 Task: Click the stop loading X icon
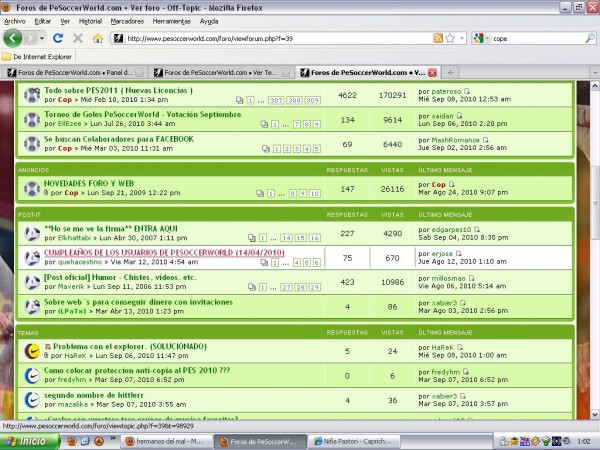pyautogui.click(x=78, y=38)
